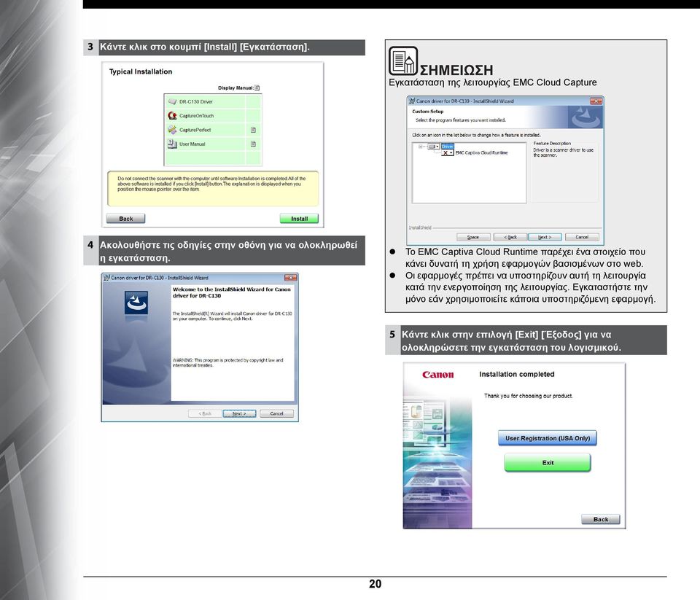Click the Canon logo in Installation completed

438,375
